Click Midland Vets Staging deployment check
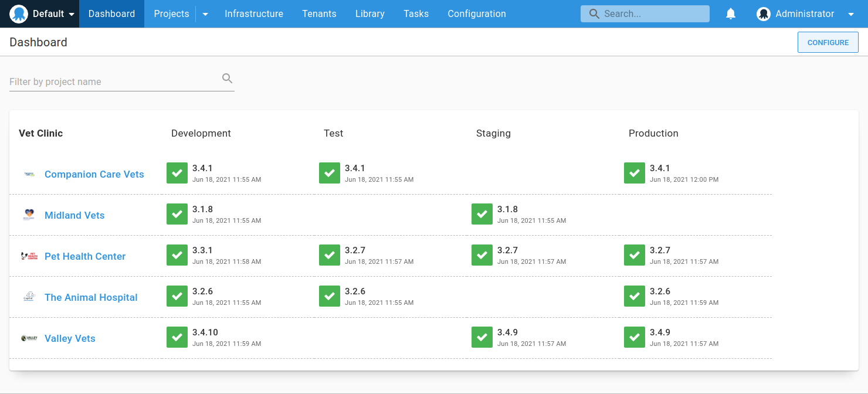This screenshot has height=394, width=868. [482, 214]
